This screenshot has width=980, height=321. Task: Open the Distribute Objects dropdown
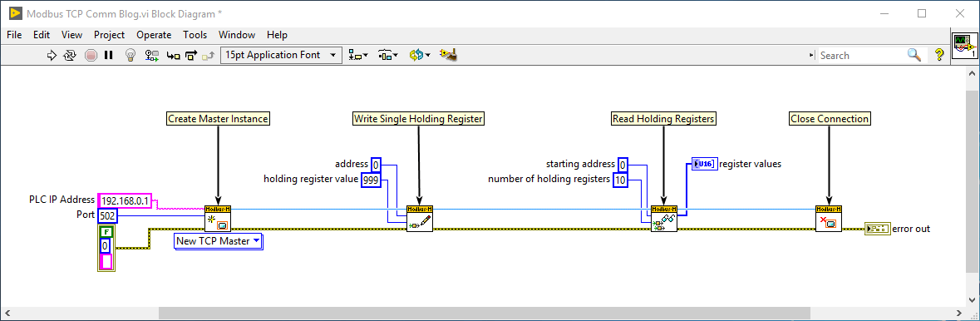coord(388,55)
